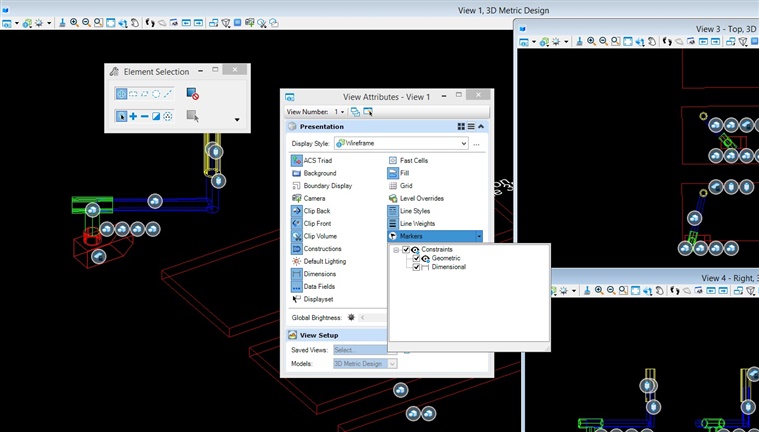Screen dimensions: 759x432
Task: Click View Next in View 1 toolbar
Action: (198, 23)
